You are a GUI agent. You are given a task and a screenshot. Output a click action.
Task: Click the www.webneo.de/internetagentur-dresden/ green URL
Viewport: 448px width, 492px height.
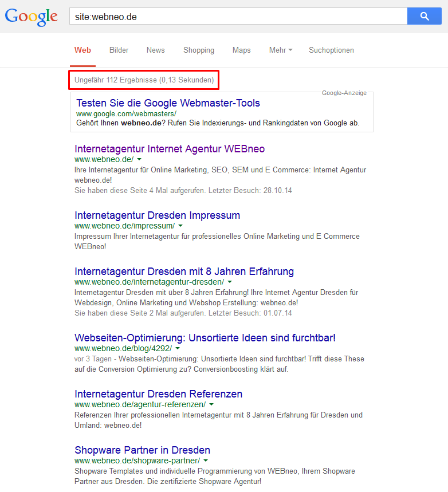click(x=149, y=282)
